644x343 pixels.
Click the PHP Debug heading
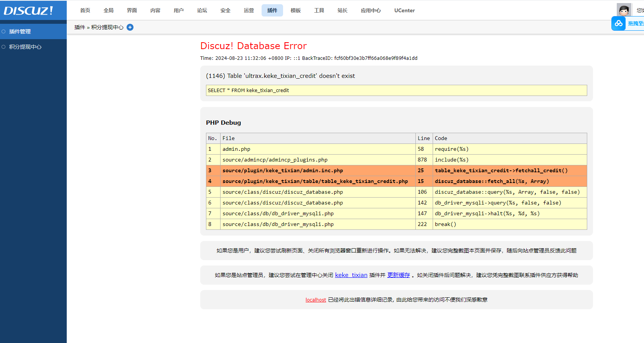point(223,123)
